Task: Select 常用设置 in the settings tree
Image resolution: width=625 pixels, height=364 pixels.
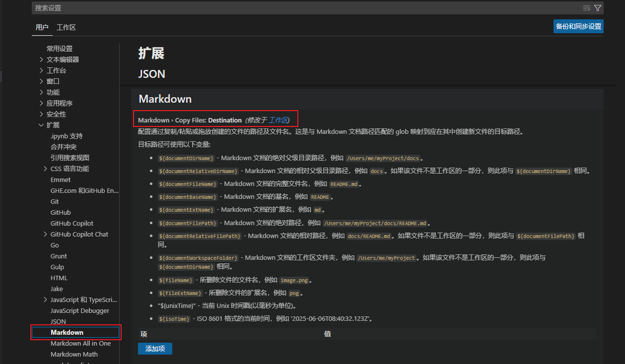Action: coord(60,49)
